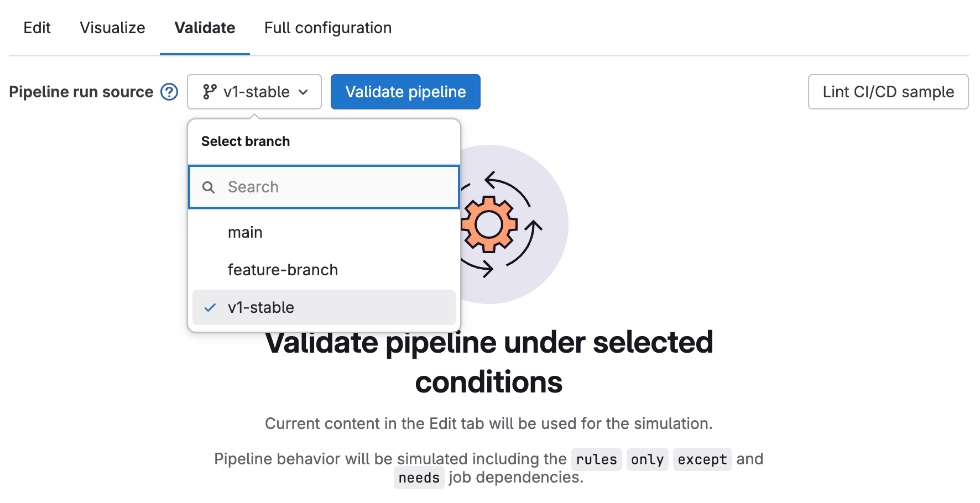Click the only badge in the description
The image size is (980, 503).
click(647, 459)
